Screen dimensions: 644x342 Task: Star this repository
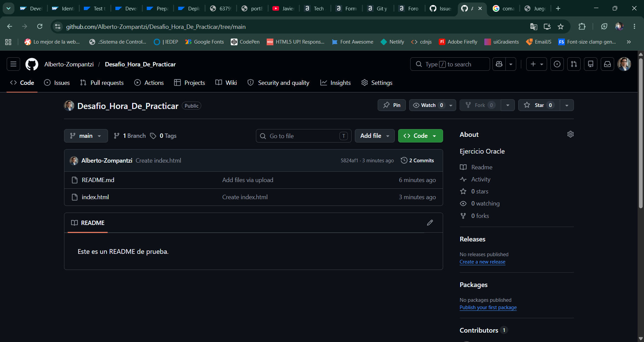pos(539,105)
